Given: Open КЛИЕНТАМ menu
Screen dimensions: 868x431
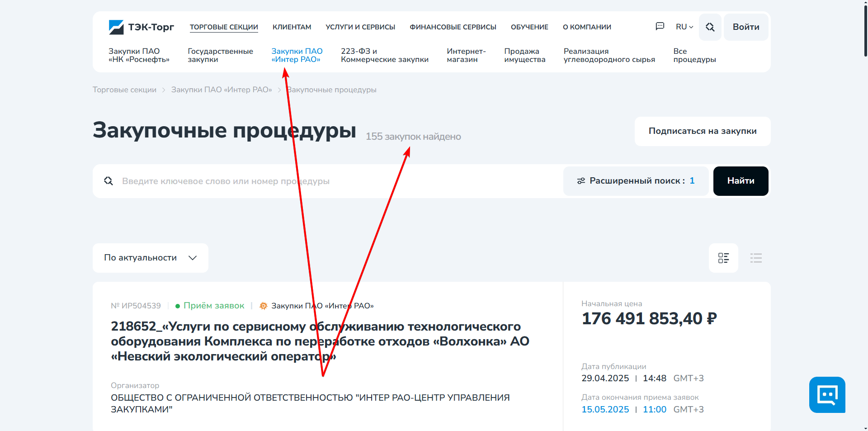Looking at the screenshot, I should (x=292, y=27).
